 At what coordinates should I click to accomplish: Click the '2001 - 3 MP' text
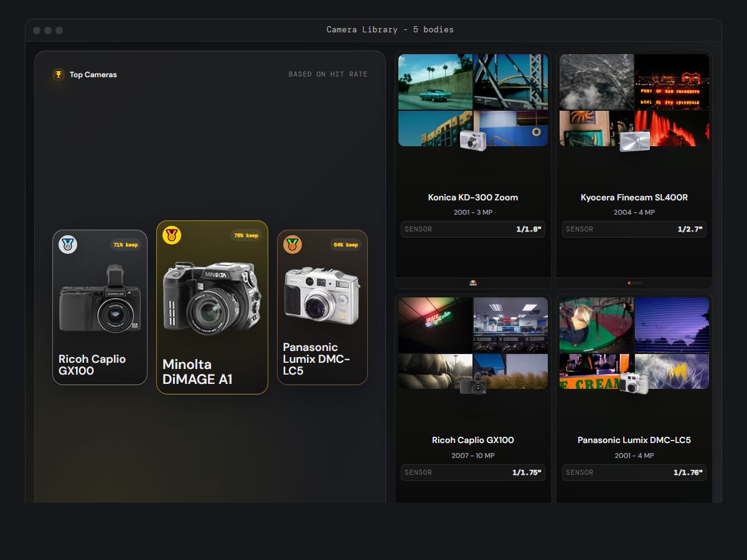473,213
